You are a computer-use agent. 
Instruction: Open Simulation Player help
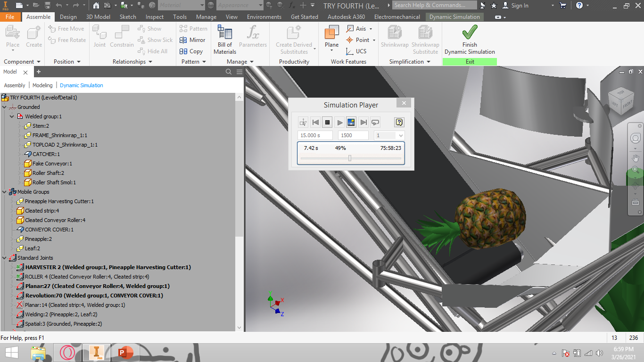[399, 122]
